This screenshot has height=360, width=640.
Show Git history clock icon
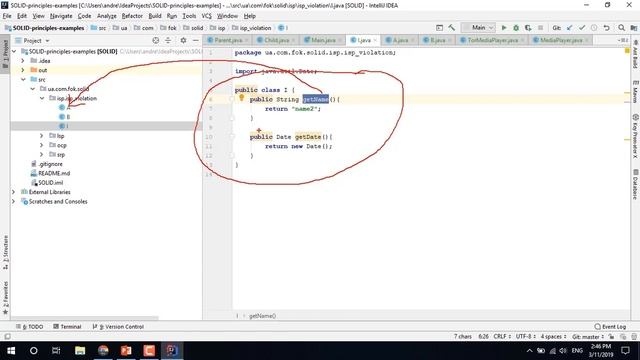[x=594, y=28]
